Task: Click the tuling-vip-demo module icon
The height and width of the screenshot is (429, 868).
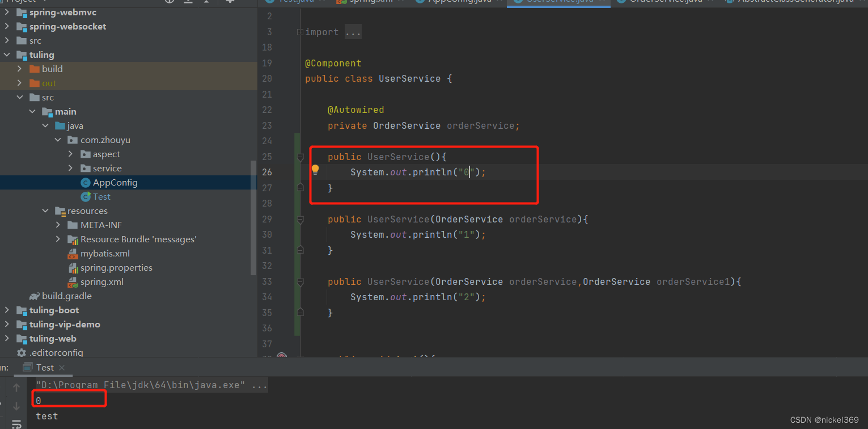Action: pos(22,325)
